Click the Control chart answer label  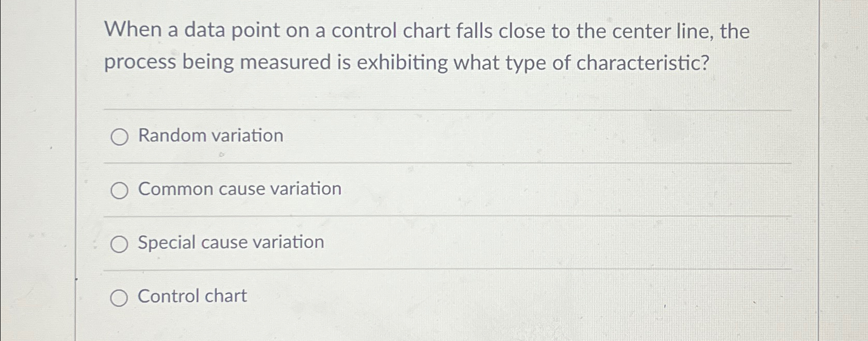(x=191, y=296)
